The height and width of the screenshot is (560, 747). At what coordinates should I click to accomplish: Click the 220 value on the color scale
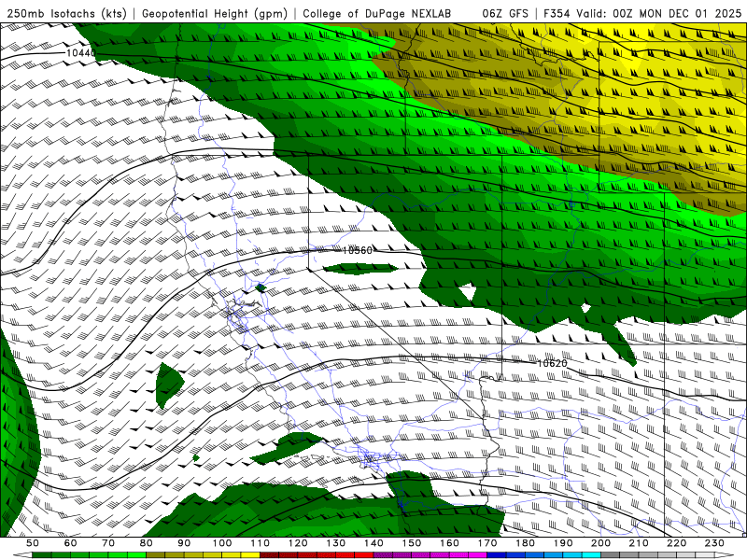(x=676, y=543)
